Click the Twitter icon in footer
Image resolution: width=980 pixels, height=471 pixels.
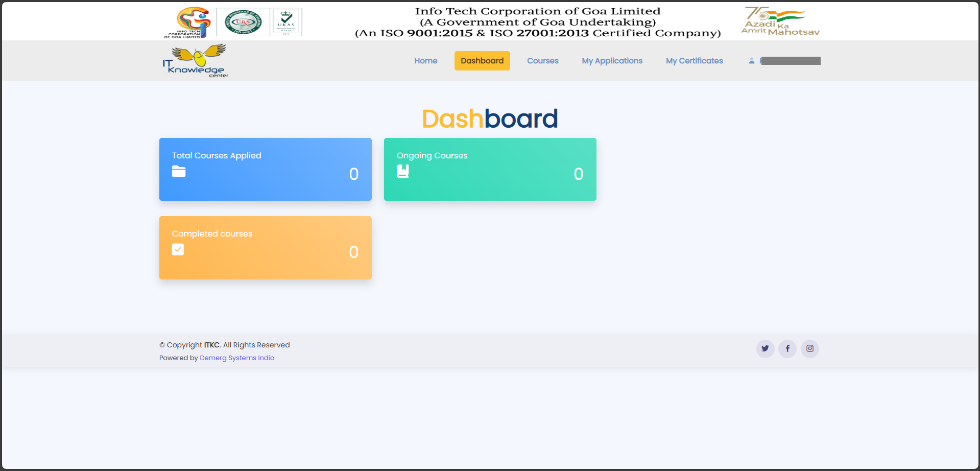765,348
